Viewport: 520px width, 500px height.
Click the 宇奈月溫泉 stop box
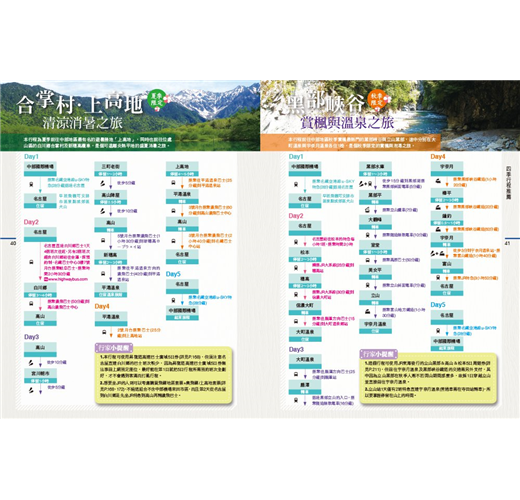tap(375, 326)
